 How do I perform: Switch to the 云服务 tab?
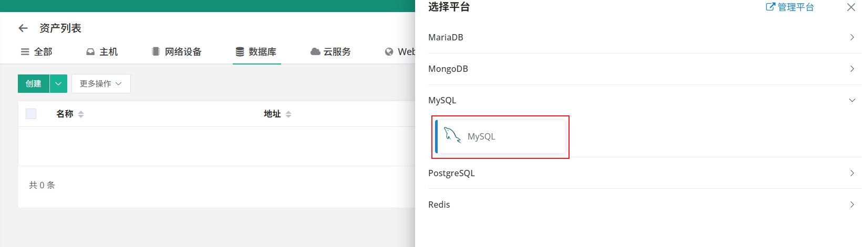tap(330, 52)
